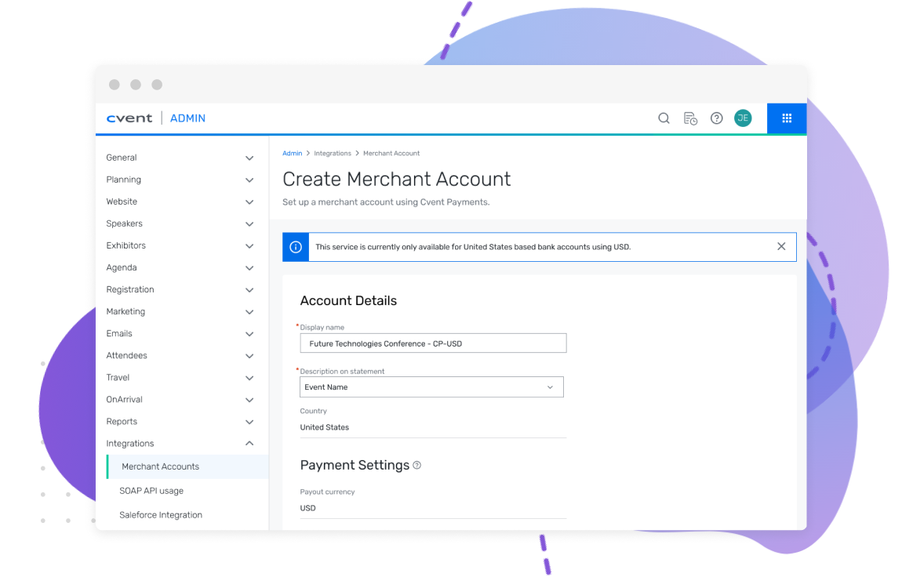
Task: Go to Admin breadcrumb link
Action: 292,154
